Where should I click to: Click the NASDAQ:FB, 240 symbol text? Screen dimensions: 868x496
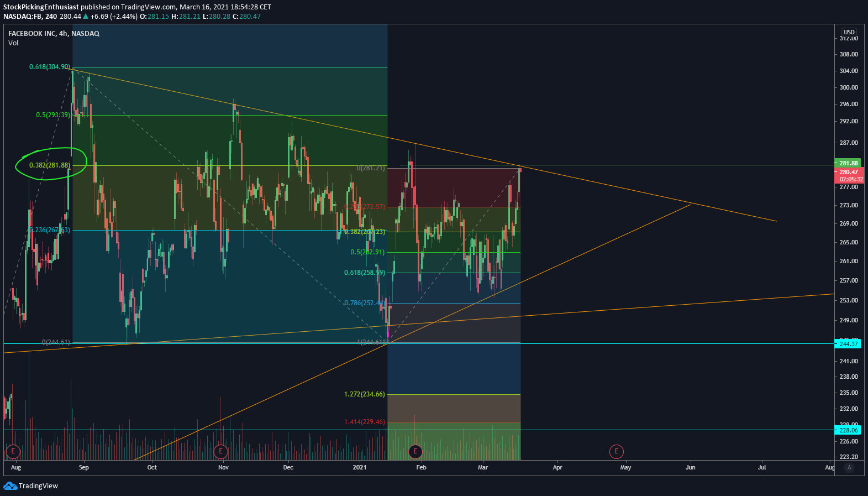point(30,17)
